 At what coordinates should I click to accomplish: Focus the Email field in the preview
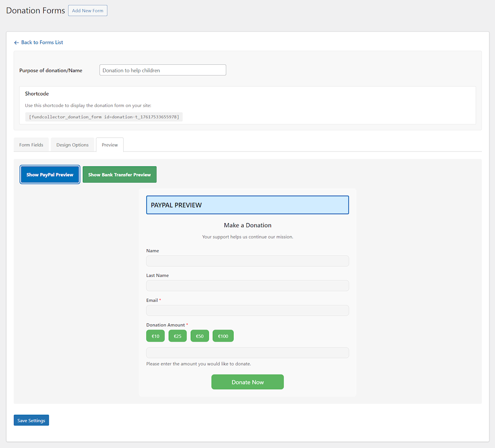(247, 310)
